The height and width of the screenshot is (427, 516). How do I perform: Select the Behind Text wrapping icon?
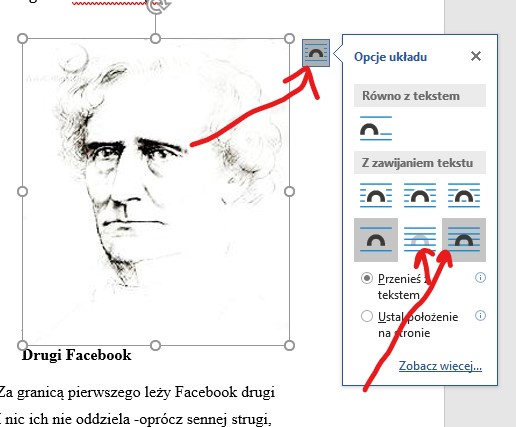pyautogui.click(x=420, y=240)
